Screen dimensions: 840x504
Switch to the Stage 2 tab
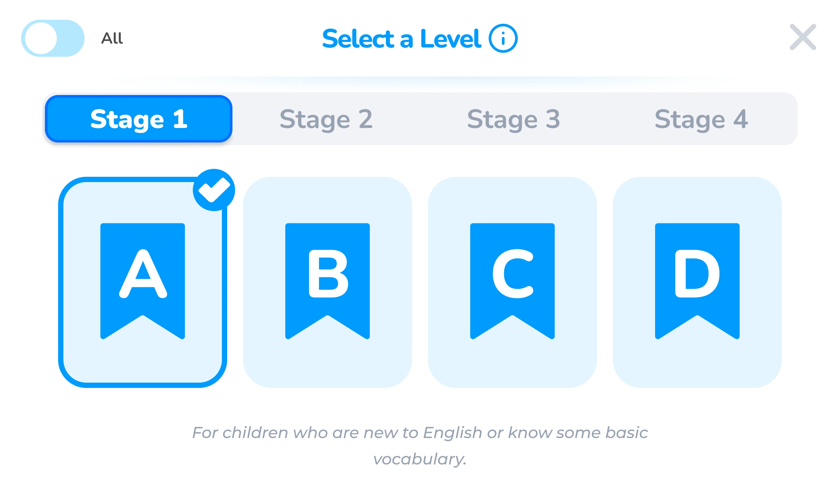point(326,119)
